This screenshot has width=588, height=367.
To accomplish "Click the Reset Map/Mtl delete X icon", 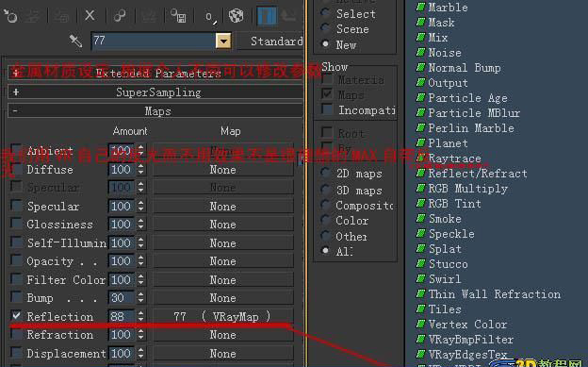I will point(90,15).
